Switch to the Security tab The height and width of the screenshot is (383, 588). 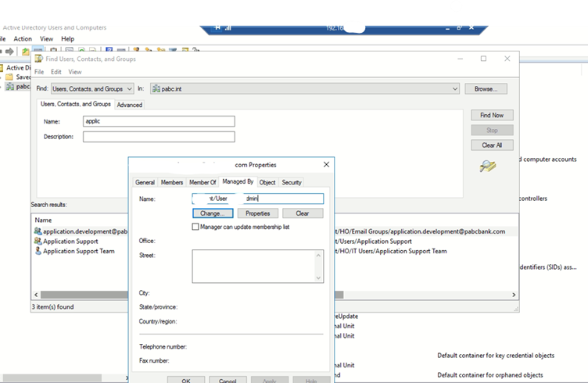[x=292, y=182]
